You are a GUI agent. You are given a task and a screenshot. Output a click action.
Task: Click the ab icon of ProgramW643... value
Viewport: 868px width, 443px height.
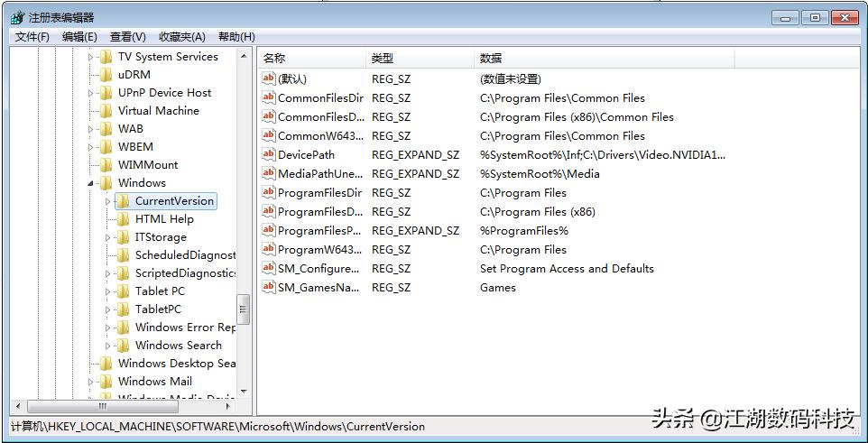click(x=269, y=249)
